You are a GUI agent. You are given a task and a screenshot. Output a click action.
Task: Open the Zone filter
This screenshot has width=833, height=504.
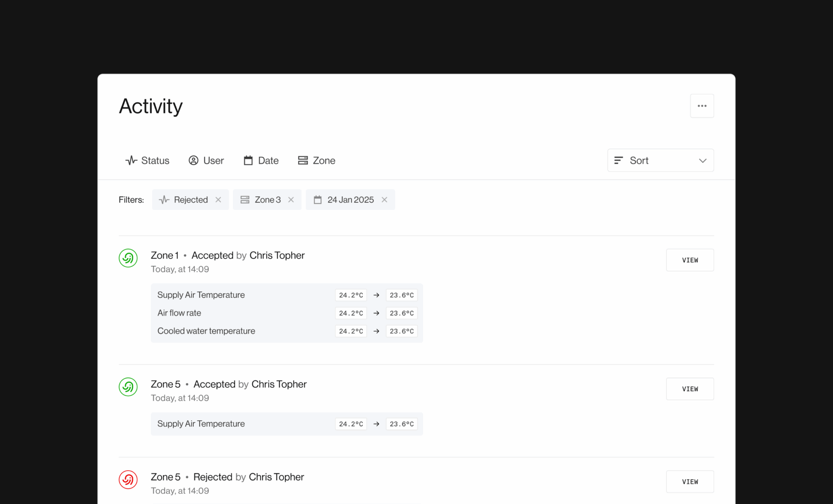[x=317, y=160]
